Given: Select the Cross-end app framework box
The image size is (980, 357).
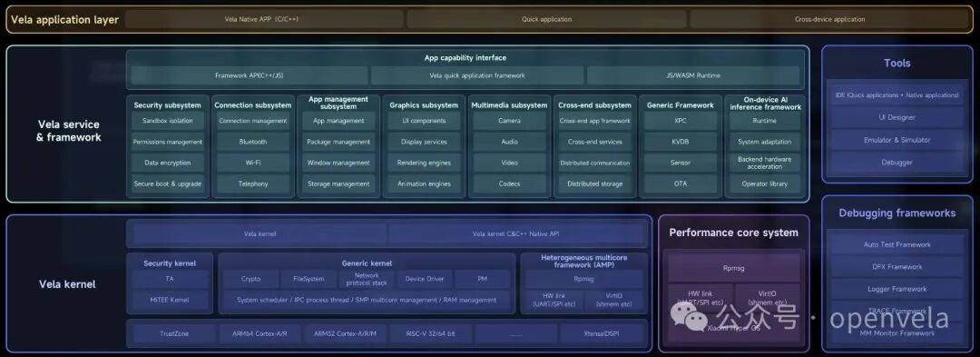Looking at the screenshot, I should 595,121.
